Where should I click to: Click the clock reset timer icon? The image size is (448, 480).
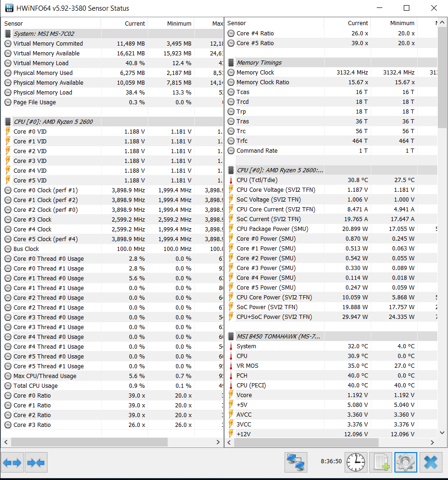tap(356, 462)
